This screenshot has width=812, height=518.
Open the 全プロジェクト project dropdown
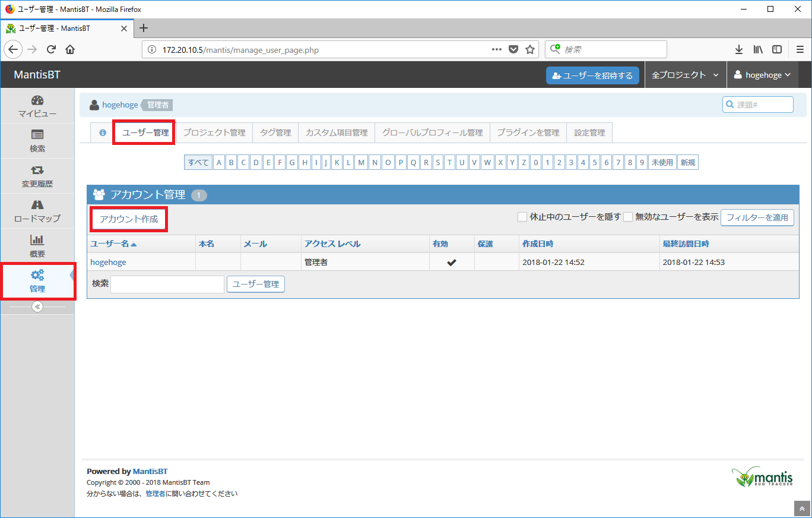(x=686, y=75)
